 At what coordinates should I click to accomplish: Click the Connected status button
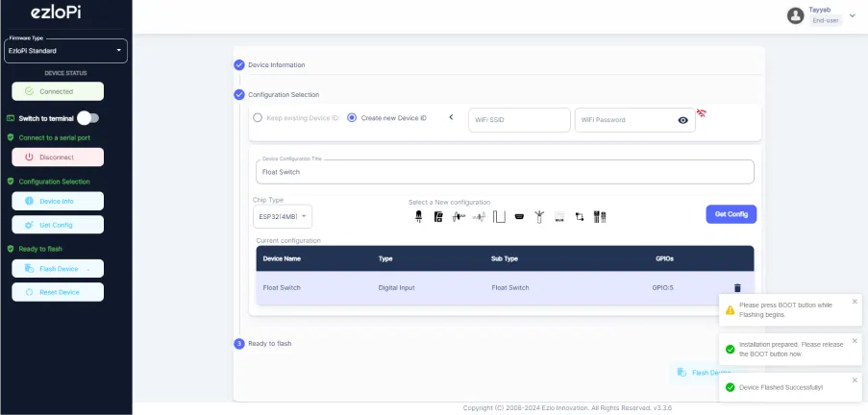point(58,91)
